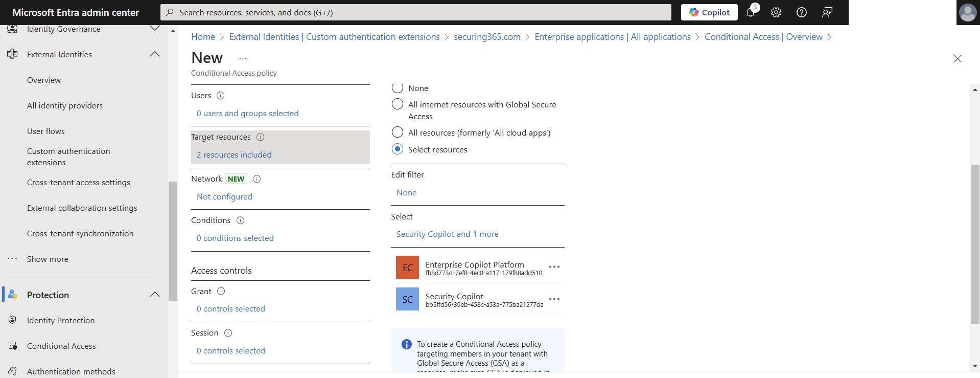
Task: Click the Conditional Access sidebar icon
Action: click(12, 346)
